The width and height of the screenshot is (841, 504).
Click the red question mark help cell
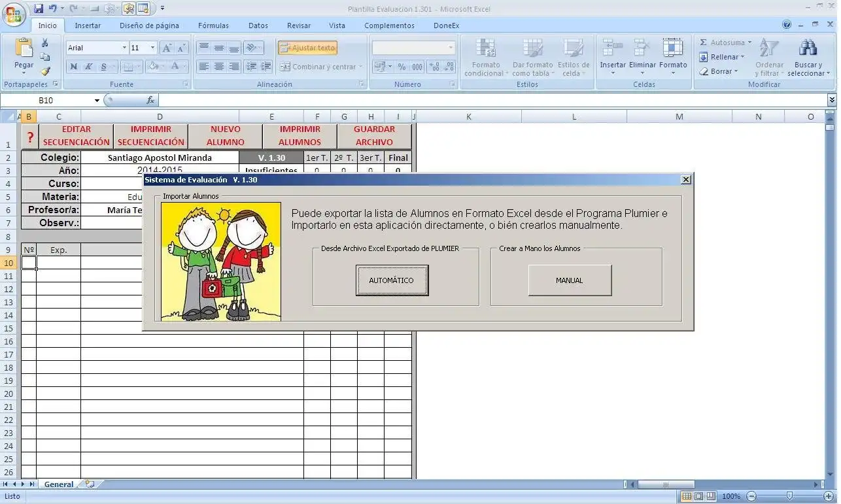(29, 137)
